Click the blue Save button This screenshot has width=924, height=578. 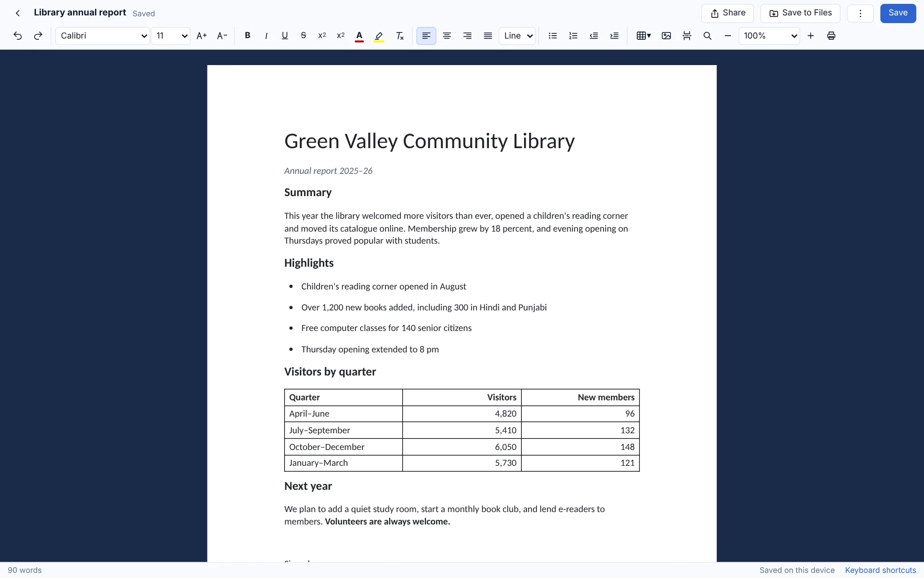(898, 13)
